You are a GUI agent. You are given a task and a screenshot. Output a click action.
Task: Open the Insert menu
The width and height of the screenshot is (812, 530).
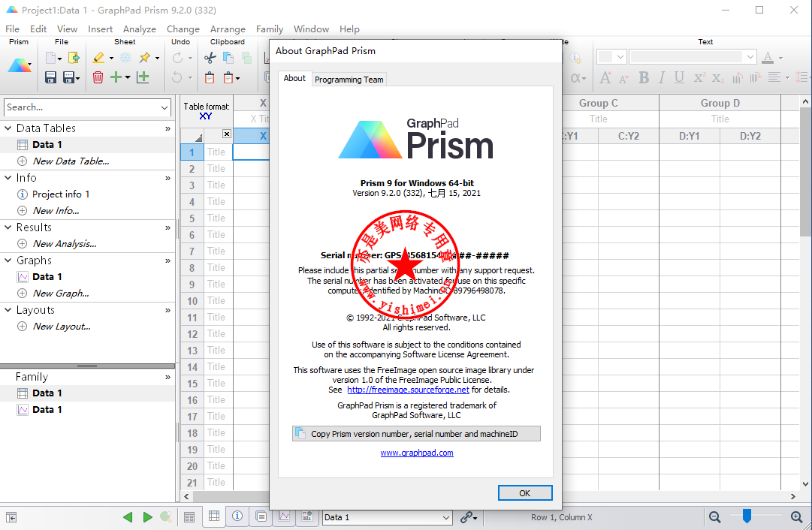[100, 29]
